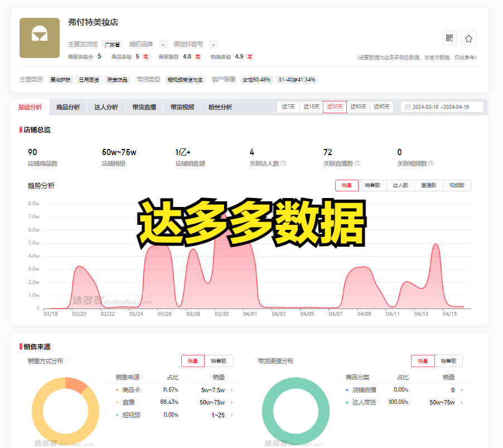
Task: Open the 粉丝分析 tab
Action: pyautogui.click(x=220, y=107)
